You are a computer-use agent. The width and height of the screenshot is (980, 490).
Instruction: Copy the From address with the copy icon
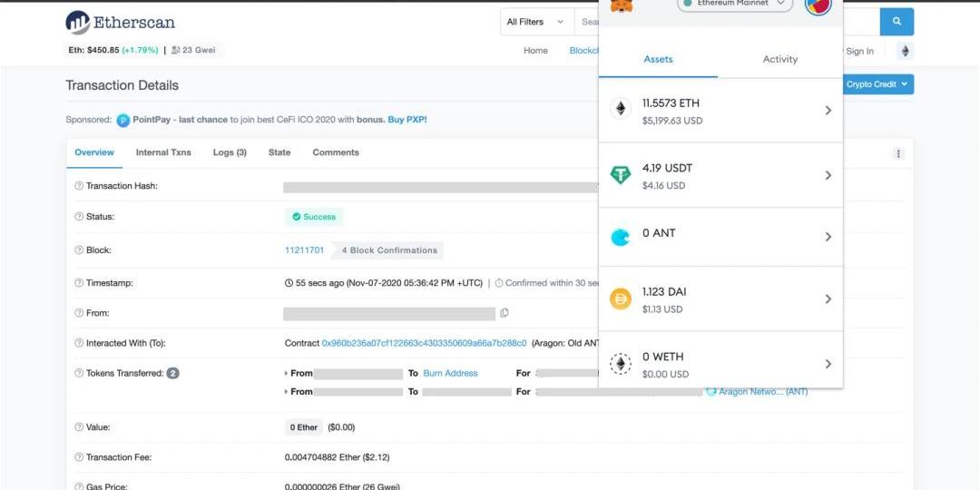505,313
